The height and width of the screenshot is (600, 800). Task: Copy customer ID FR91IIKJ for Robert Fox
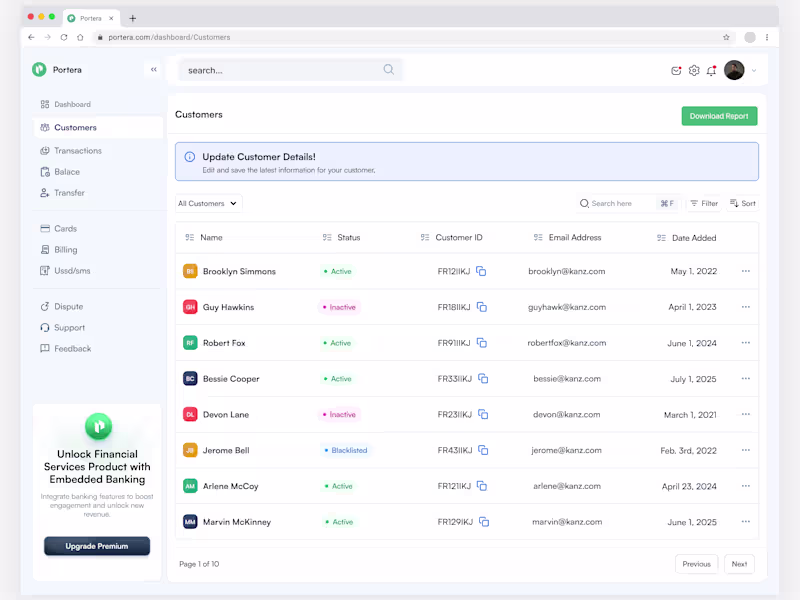[x=482, y=342]
